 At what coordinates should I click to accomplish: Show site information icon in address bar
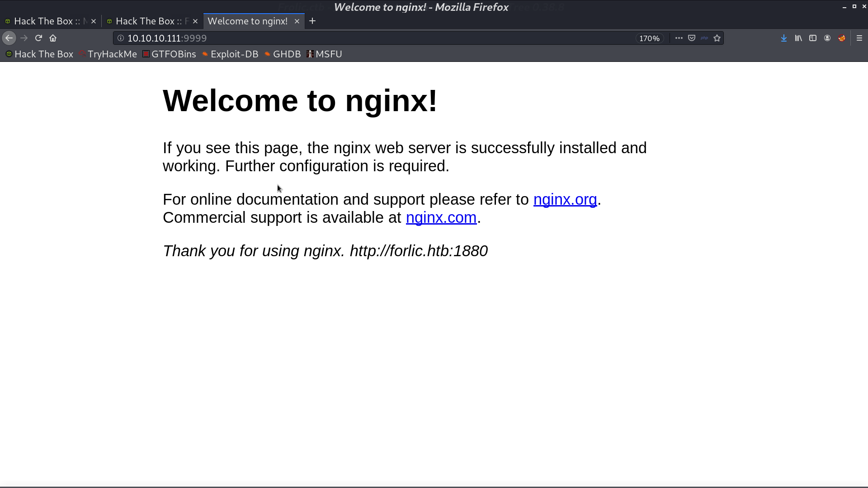pyautogui.click(x=121, y=38)
